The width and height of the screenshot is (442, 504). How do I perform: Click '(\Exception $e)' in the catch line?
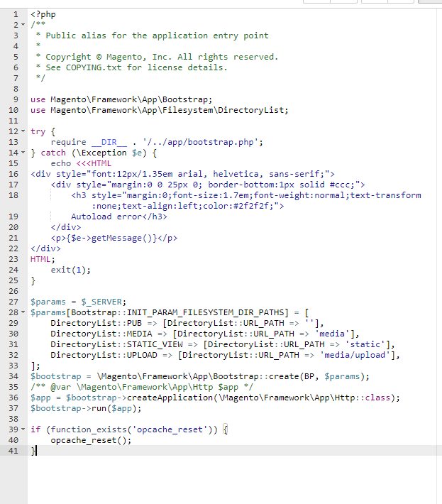click(109, 153)
